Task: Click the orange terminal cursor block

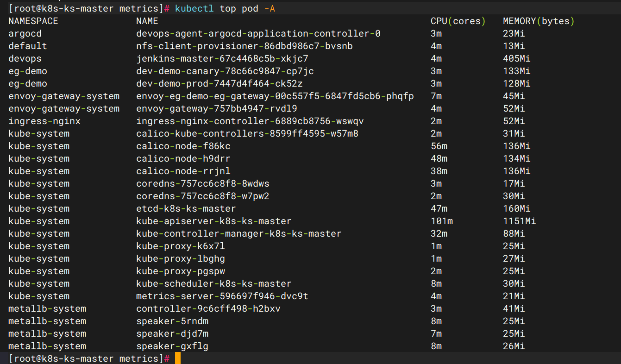Action: coord(178,358)
